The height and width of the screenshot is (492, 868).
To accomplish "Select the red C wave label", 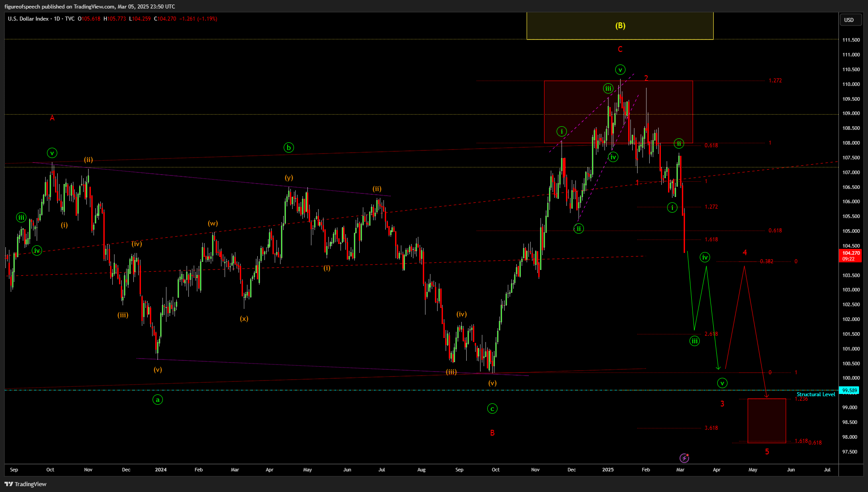I will pos(620,49).
